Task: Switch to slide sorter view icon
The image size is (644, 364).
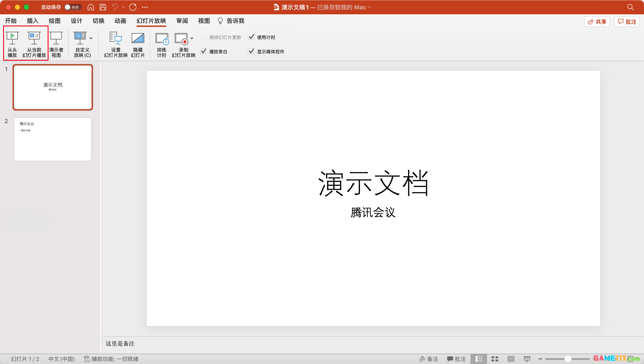Action: point(494,359)
